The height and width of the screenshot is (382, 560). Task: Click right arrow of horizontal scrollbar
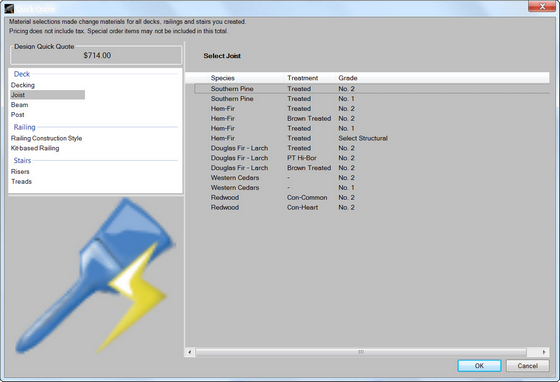(544, 352)
